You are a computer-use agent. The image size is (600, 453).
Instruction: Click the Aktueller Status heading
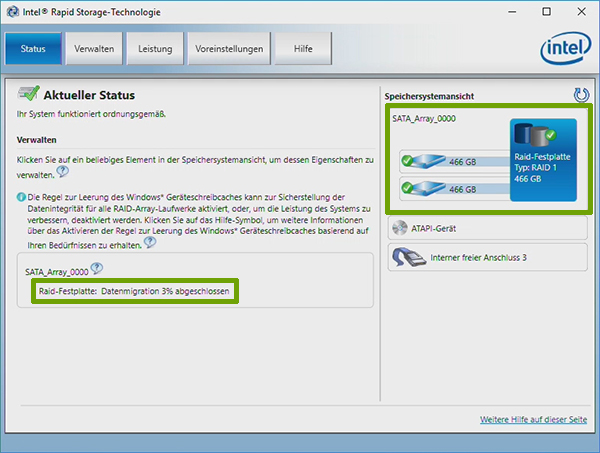(89, 95)
